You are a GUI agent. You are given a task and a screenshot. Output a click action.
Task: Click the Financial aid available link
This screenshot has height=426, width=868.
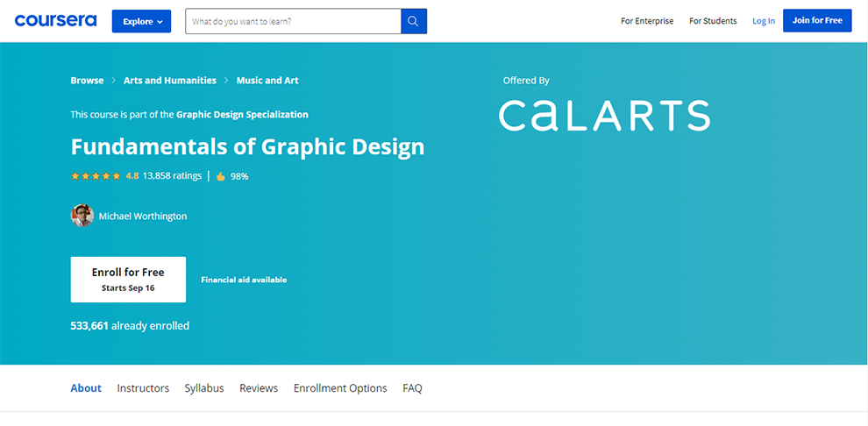[244, 280]
